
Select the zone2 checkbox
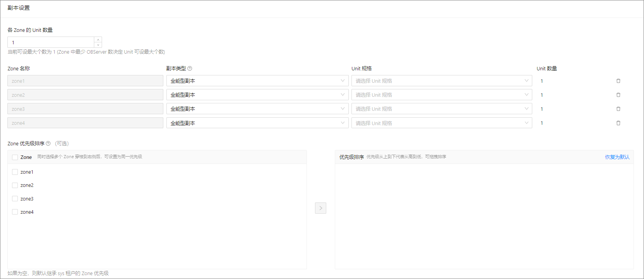15,185
